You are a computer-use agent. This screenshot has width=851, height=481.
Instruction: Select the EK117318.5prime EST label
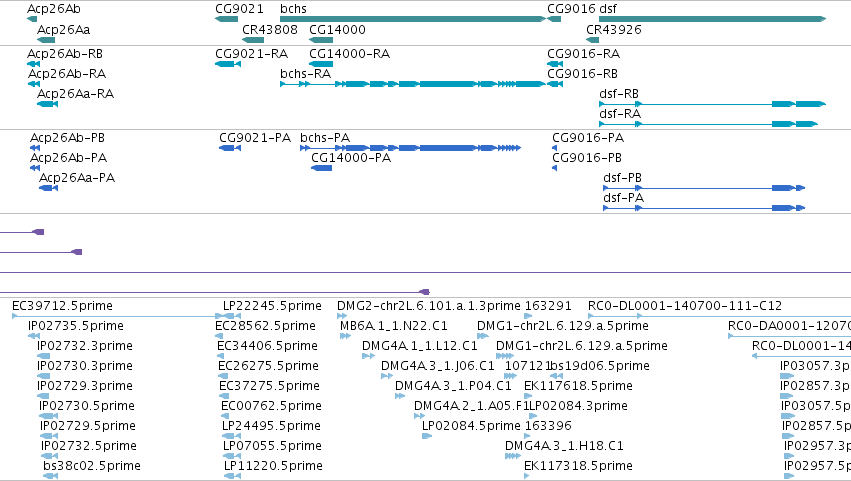pyautogui.click(x=579, y=466)
